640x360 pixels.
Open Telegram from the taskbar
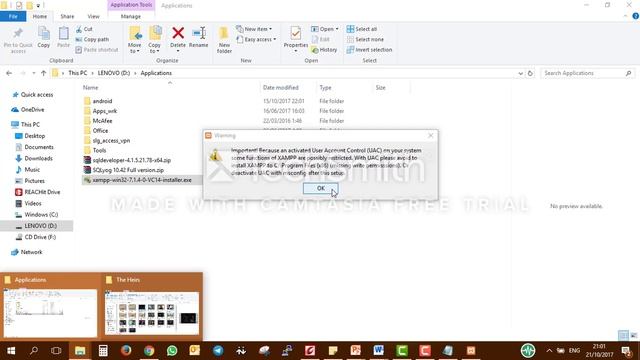click(218, 350)
